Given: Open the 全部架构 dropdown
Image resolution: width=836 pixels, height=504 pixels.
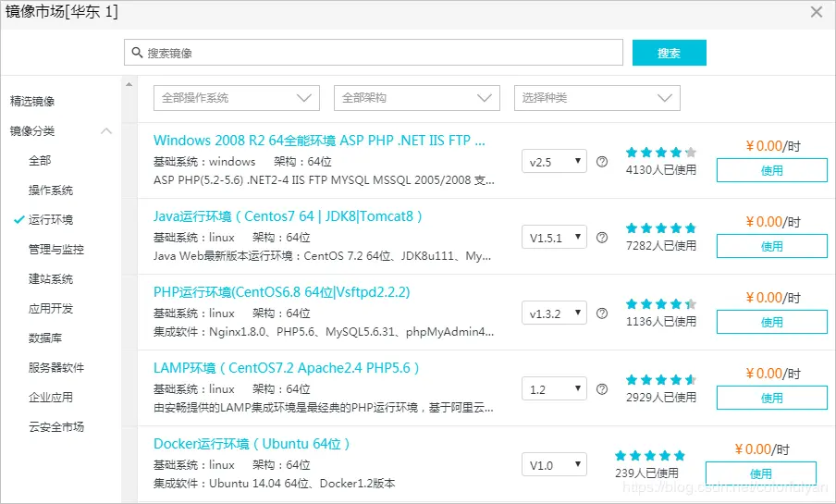Looking at the screenshot, I should pyautogui.click(x=416, y=98).
